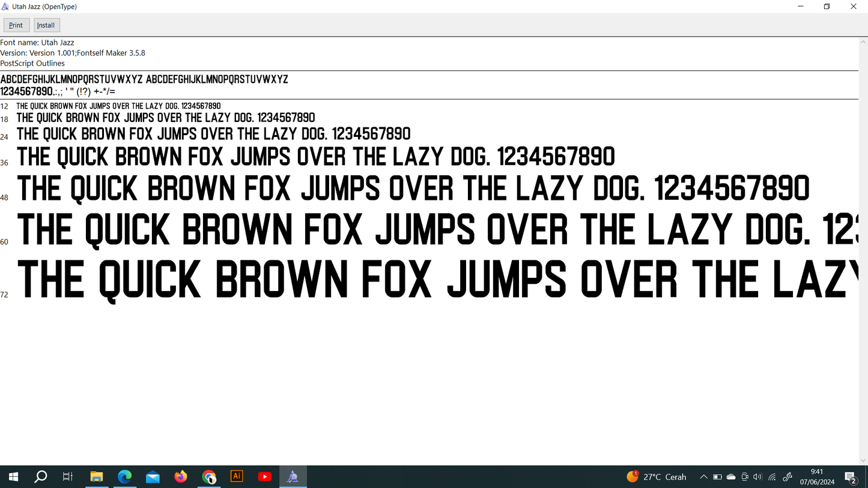Open the 27°C Cerah weather widget

point(657,477)
